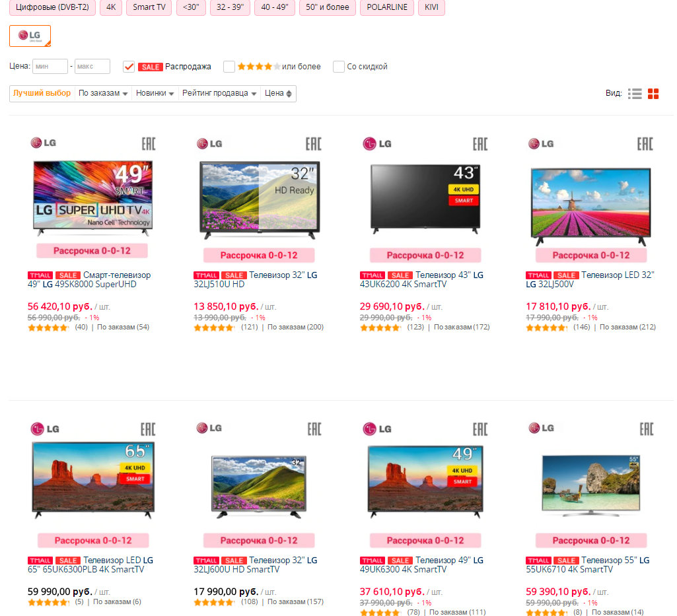This screenshot has height=616, width=677.
Task: Switch to list view icon
Action: [635, 94]
